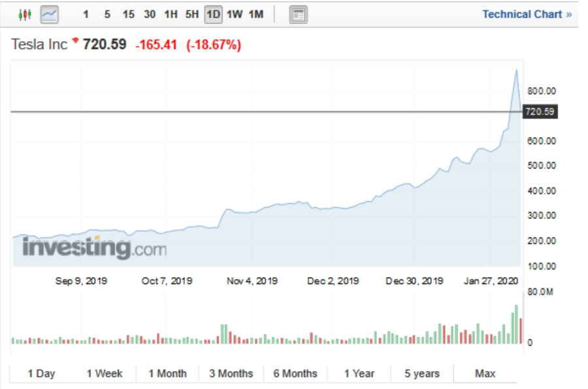The image size is (588, 389).
Task: Click the -165.41 change value
Action: [156, 45]
